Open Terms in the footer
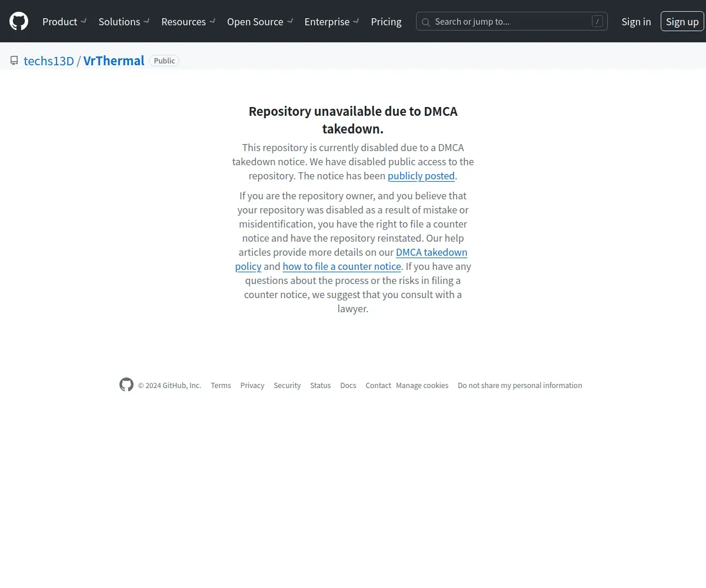The height and width of the screenshot is (588, 706). (221, 386)
